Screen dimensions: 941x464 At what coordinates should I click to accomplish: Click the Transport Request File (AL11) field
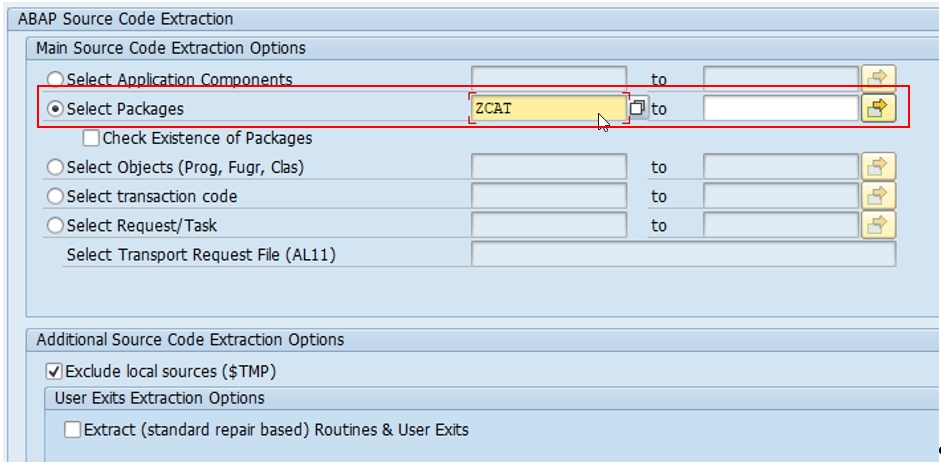click(x=683, y=255)
